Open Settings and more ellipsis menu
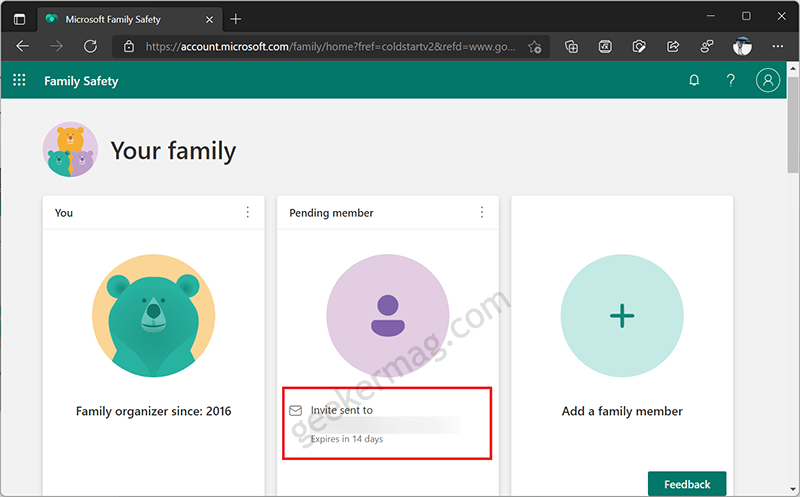Screen dimensions: 800x497 778,46
